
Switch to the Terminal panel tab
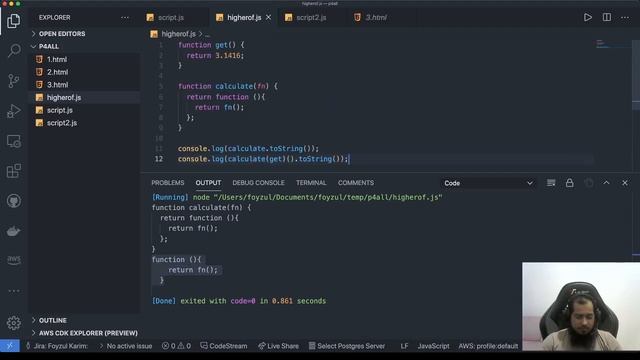coord(311,183)
